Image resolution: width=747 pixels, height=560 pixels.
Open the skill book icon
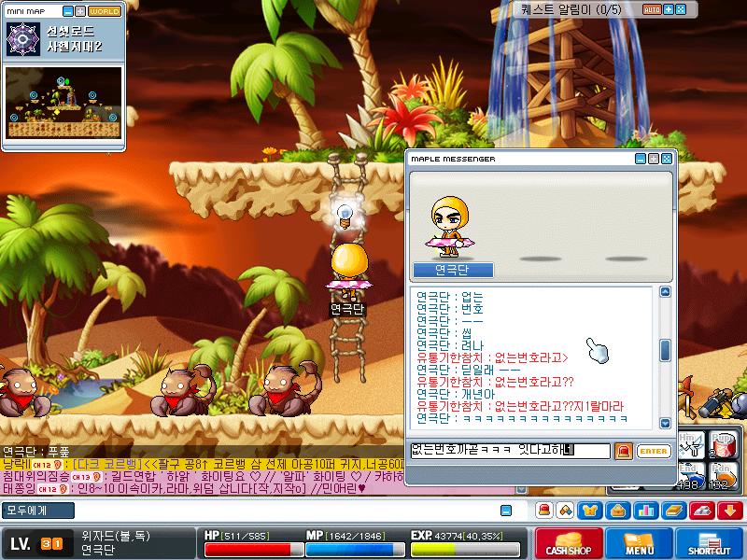(x=674, y=511)
